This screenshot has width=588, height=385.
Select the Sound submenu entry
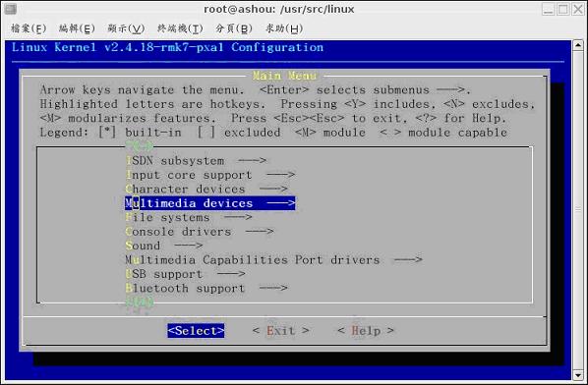coord(164,246)
